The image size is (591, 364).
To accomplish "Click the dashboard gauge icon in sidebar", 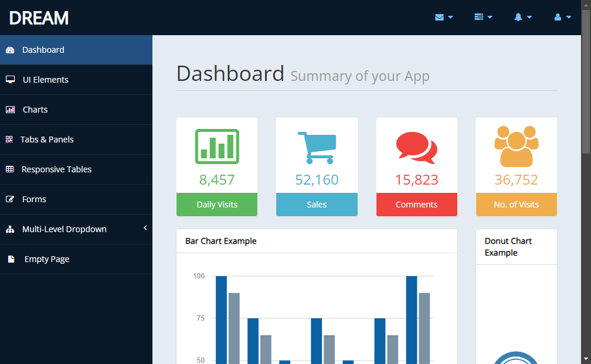I will (10, 50).
